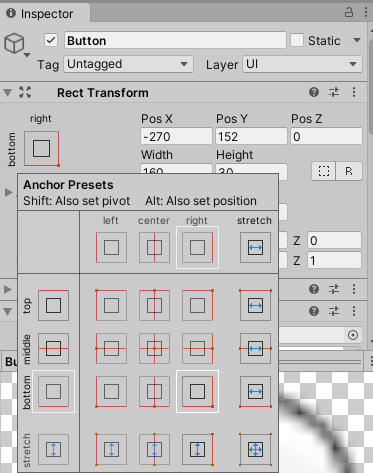Select the top-right anchor preset
The width and height of the screenshot is (373, 473).
pyautogui.click(x=197, y=305)
